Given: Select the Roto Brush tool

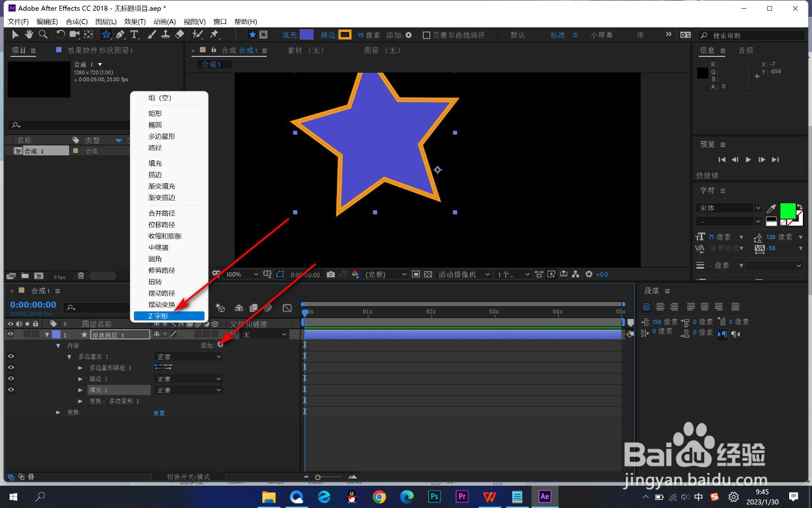Looking at the screenshot, I should click(x=197, y=35).
